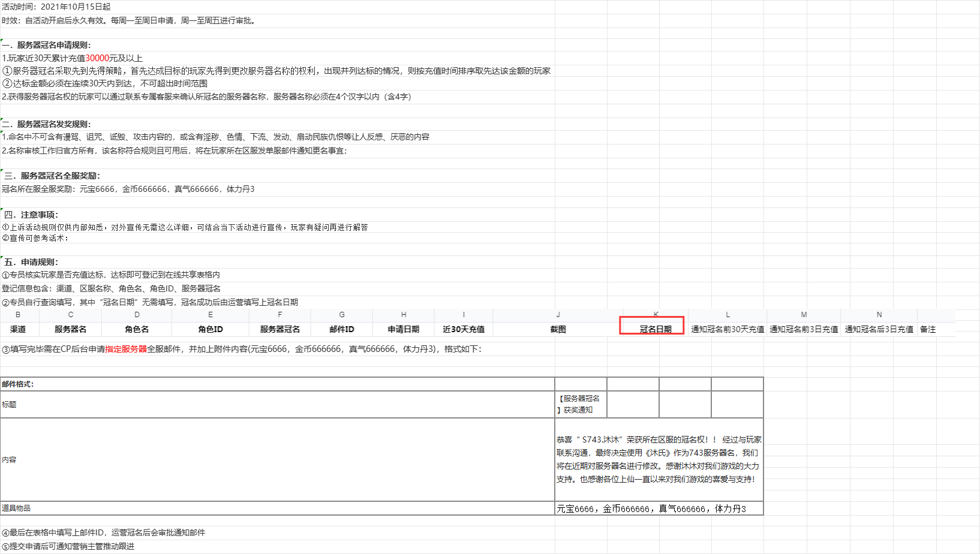This screenshot has width=980, height=554.
Task: Select heading '四. 注意事项:'
Action: [x=31, y=215]
